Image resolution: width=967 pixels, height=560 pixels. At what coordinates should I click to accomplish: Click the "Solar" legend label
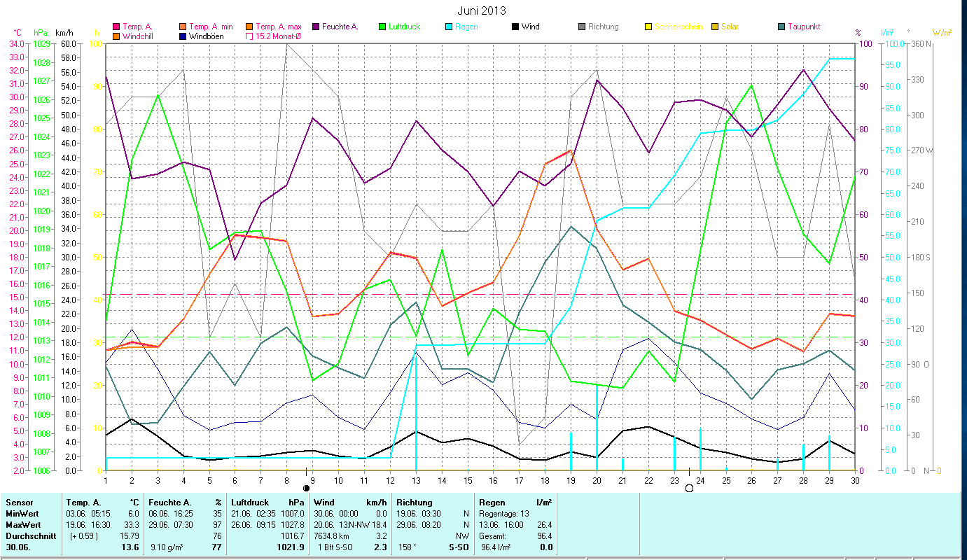[730, 27]
